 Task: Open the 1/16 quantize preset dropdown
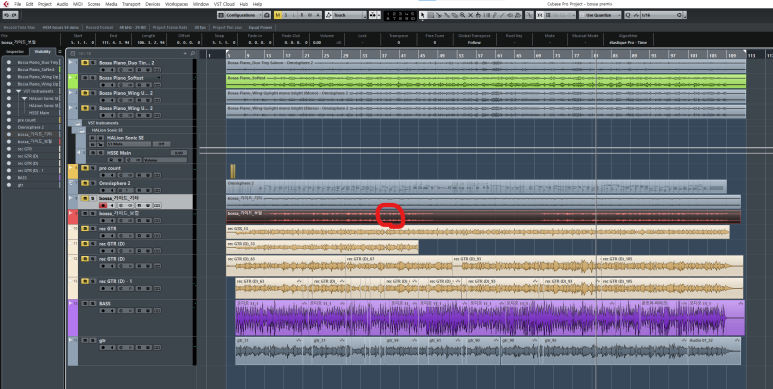[x=685, y=15]
